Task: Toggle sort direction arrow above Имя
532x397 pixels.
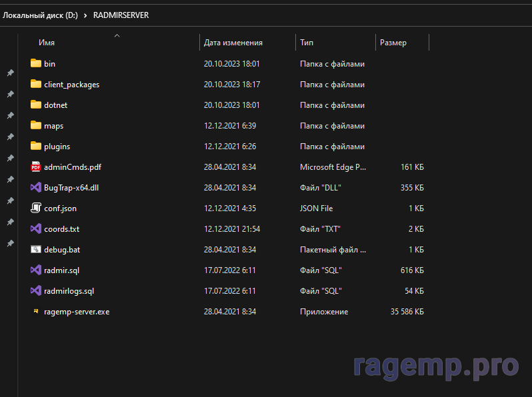Action: point(117,35)
